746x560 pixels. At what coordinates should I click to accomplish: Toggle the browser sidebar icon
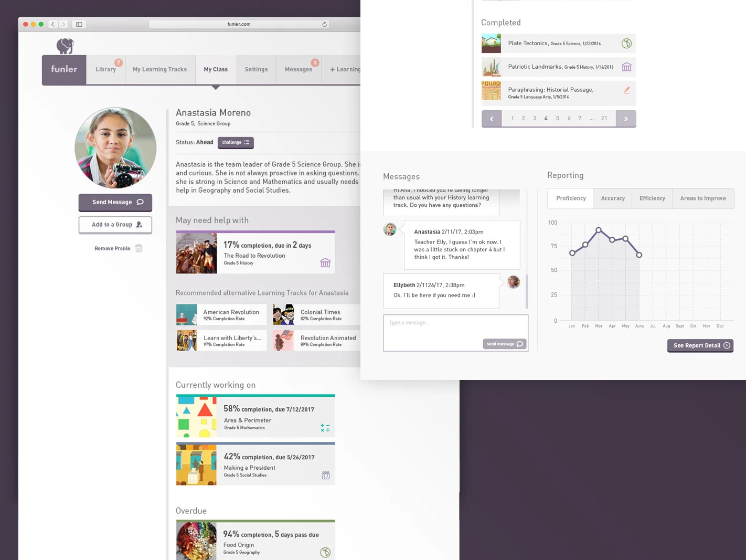click(x=79, y=24)
